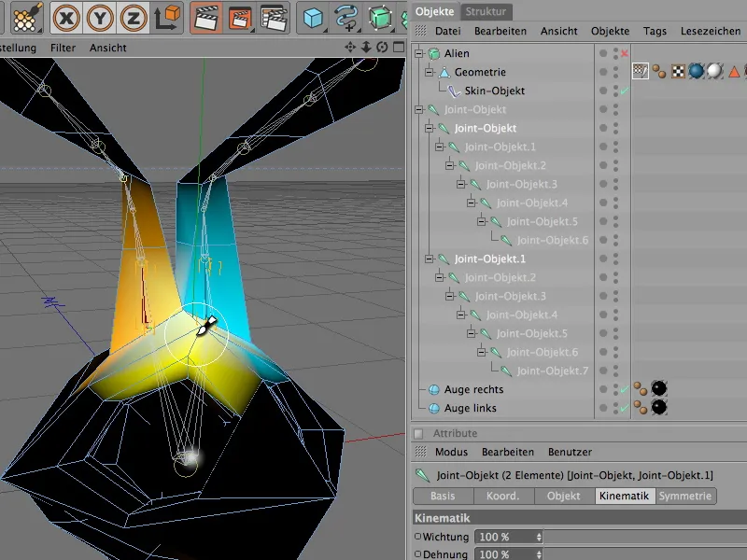Select the black material tag on Auge rechts
The width and height of the screenshot is (747, 560).
[659, 389]
